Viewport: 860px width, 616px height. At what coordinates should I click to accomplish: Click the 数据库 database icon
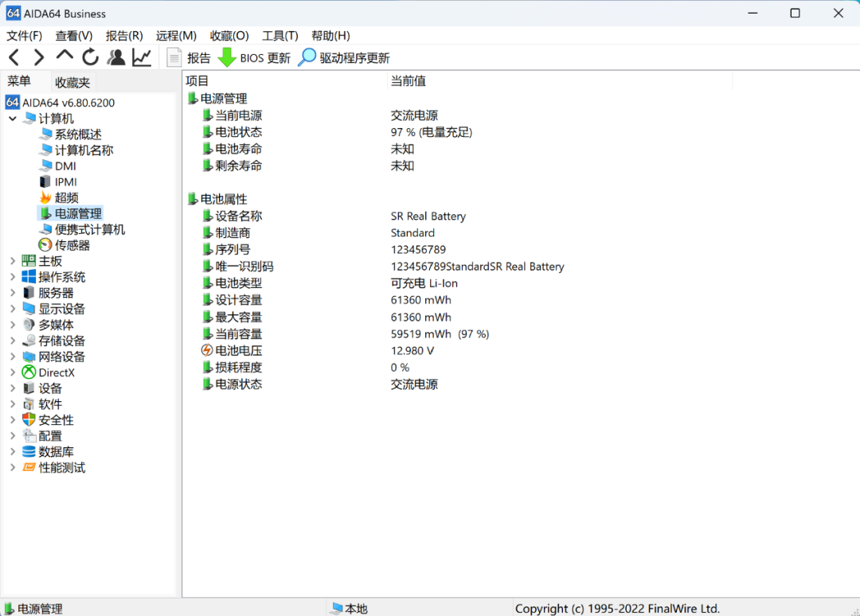coord(29,451)
